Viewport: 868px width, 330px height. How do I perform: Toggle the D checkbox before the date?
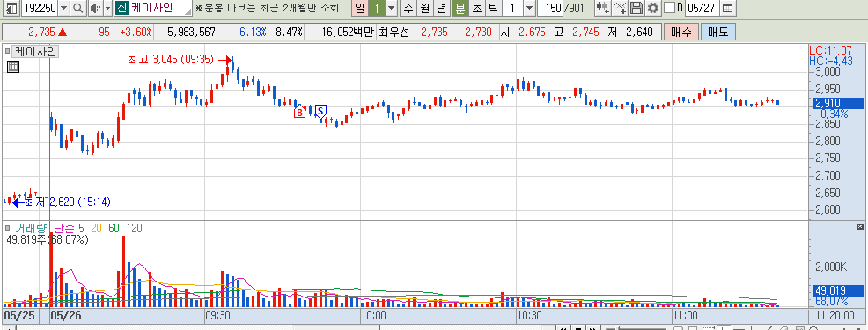[669, 8]
